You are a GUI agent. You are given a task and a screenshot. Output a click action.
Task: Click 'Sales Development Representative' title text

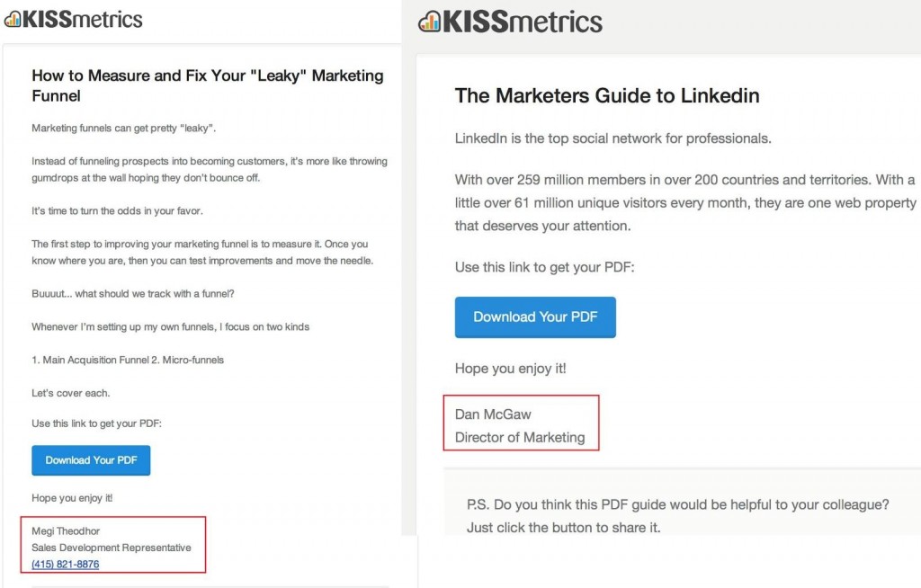(112, 548)
